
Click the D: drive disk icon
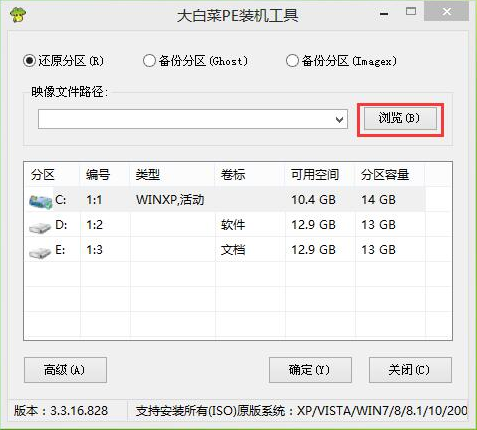click(40, 227)
